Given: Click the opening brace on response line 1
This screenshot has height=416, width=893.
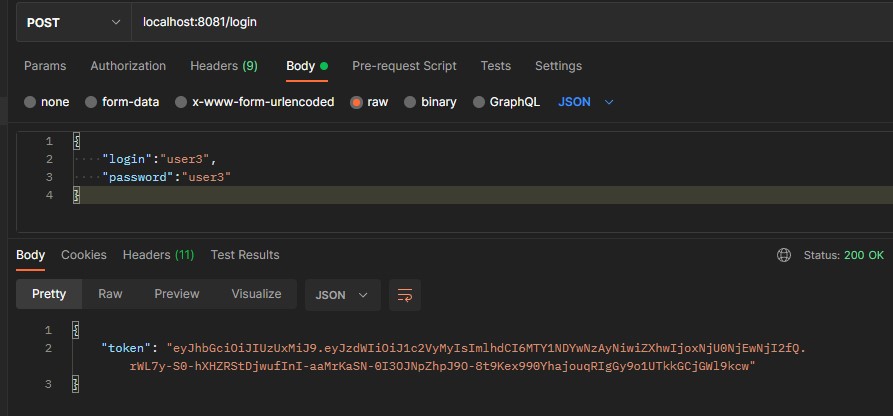Looking at the screenshot, I should pyautogui.click(x=76, y=330).
